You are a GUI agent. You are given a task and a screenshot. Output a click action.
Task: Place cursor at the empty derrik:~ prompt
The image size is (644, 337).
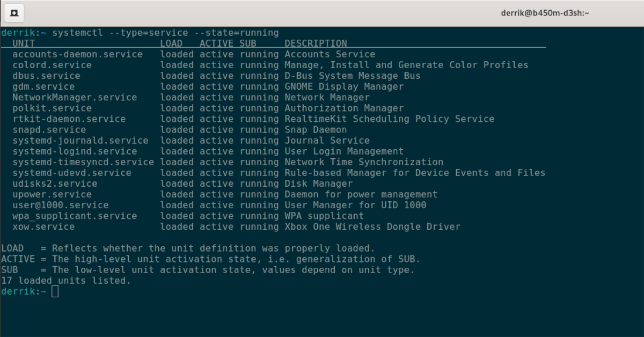pos(55,291)
